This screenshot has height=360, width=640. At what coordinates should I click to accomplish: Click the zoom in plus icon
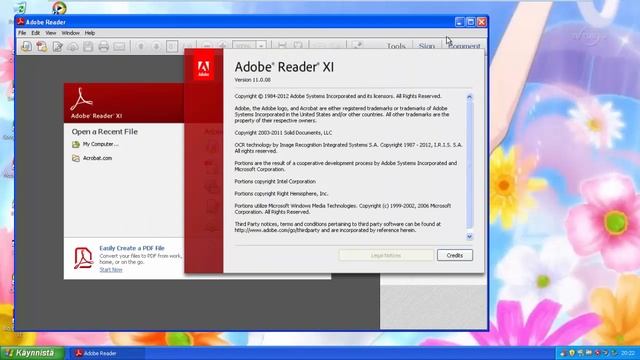(222, 46)
